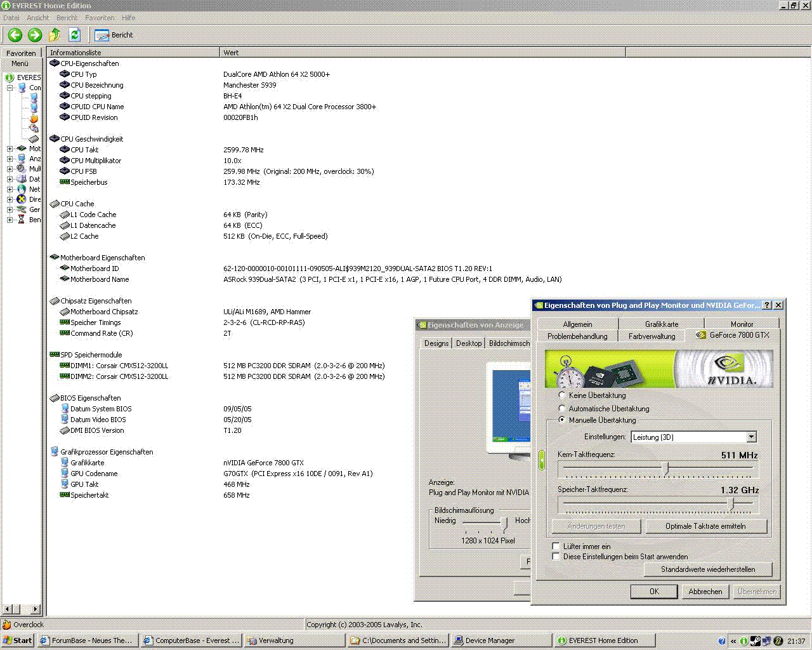Adjust the Speicher-Taktfrequenz slider handle

[x=731, y=504]
